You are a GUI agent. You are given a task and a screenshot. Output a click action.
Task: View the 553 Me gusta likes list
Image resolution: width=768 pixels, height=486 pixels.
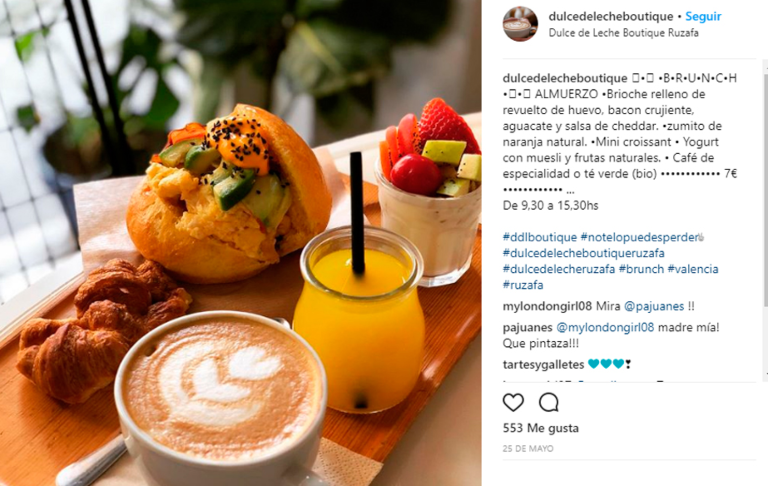point(541,428)
